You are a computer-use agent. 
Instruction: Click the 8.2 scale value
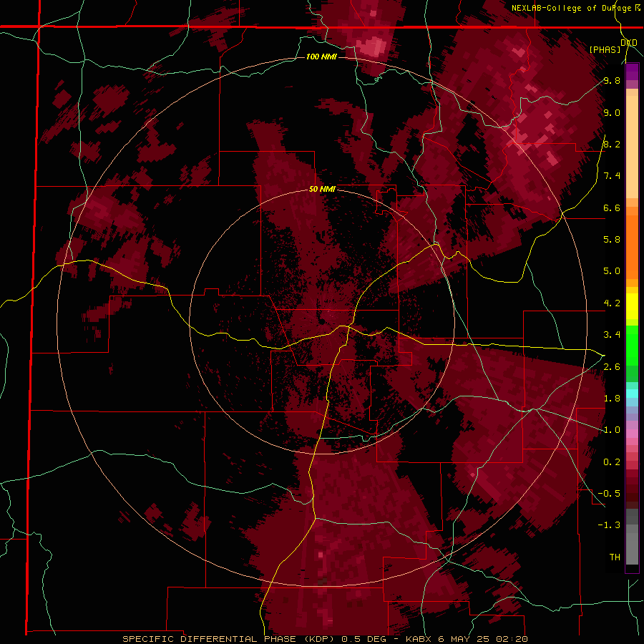(612, 144)
